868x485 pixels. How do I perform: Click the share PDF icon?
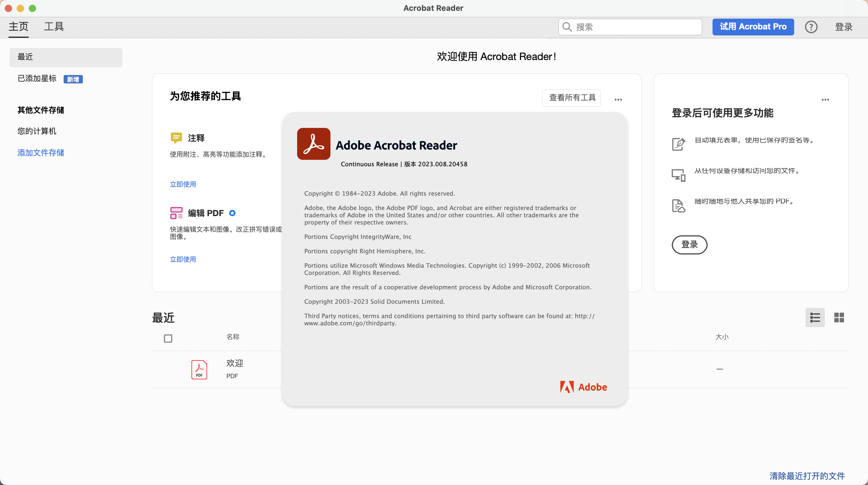(x=678, y=206)
